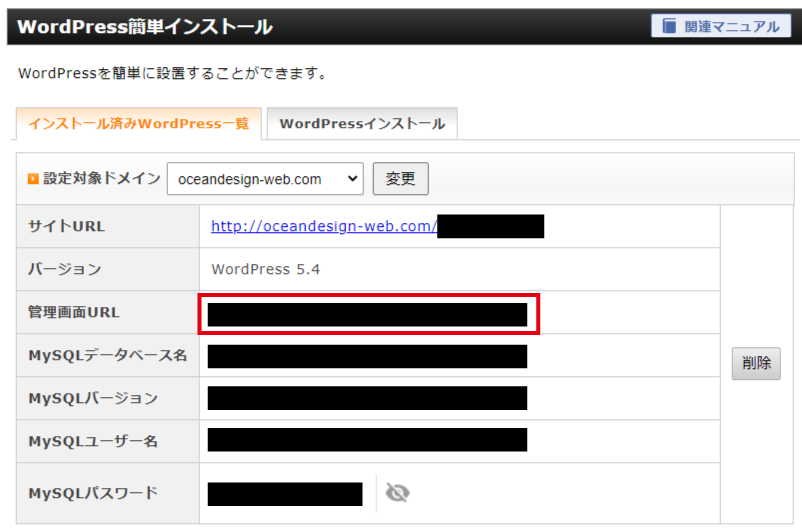The width and height of the screenshot is (802, 529).
Task: Click the バージョン row label
Action: 64,269
